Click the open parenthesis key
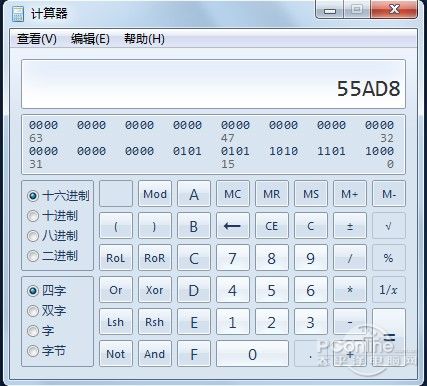This screenshot has height=386, width=427. pyautogui.click(x=116, y=226)
